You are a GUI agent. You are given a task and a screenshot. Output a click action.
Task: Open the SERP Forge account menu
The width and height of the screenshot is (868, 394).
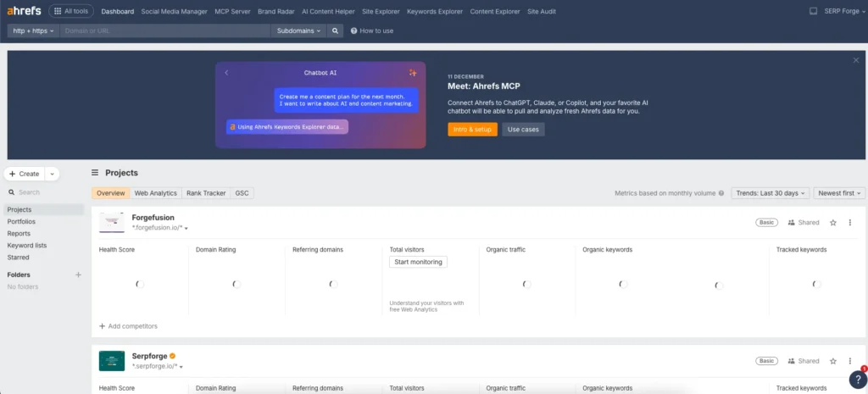point(845,11)
